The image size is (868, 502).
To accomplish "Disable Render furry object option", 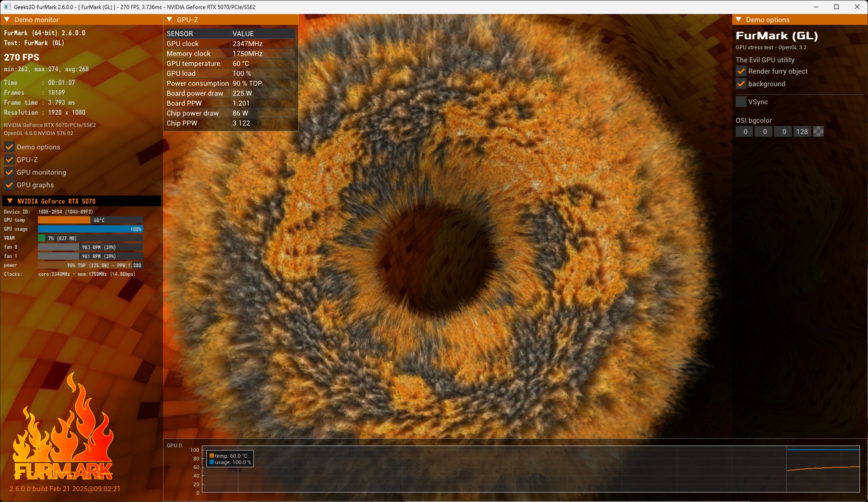I will pyautogui.click(x=741, y=71).
